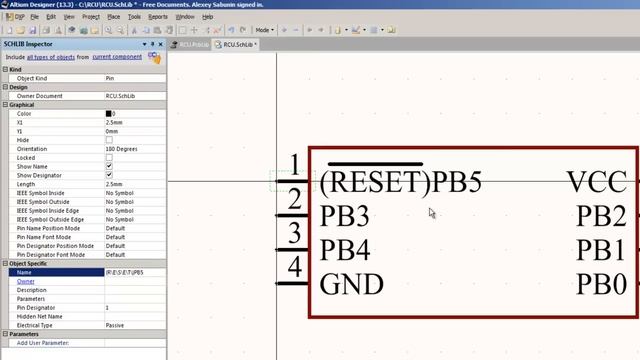Click the IEEE symbols utility icon

(338, 30)
